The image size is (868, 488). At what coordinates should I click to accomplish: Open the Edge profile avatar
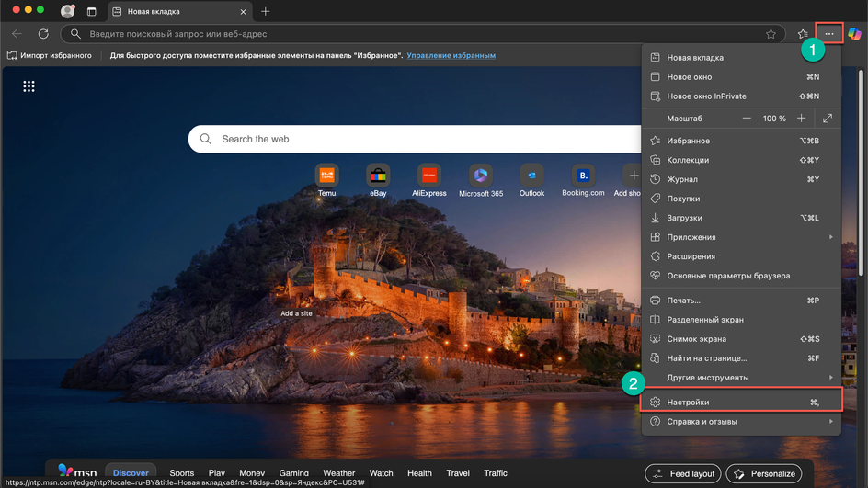(x=67, y=11)
